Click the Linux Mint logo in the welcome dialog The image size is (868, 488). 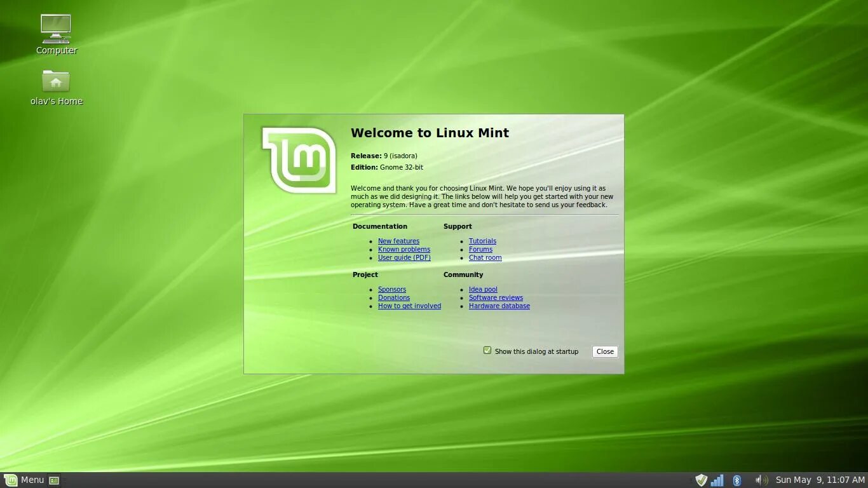click(x=299, y=160)
